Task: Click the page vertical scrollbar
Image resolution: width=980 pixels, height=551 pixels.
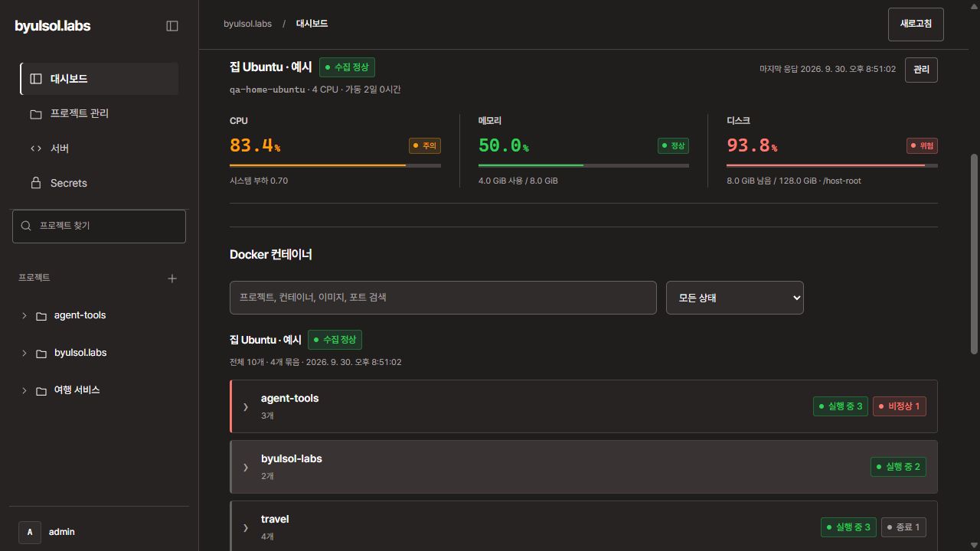Action: click(974, 253)
